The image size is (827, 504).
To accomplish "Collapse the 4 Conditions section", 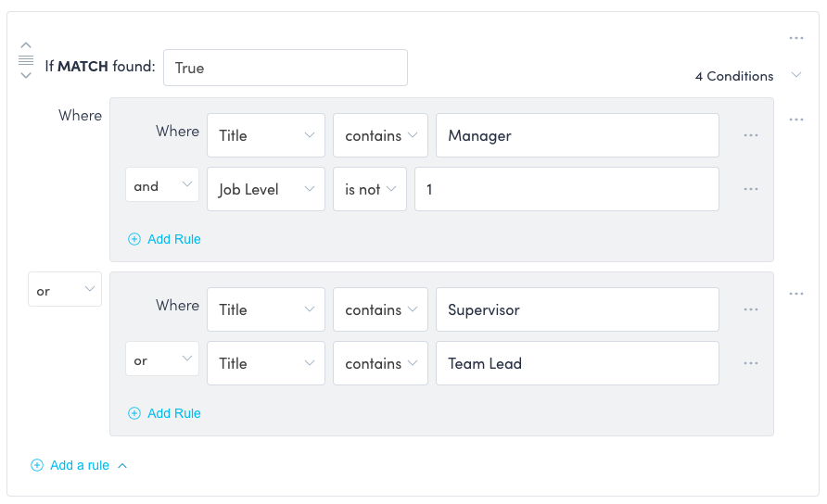I will coord(796,76).
